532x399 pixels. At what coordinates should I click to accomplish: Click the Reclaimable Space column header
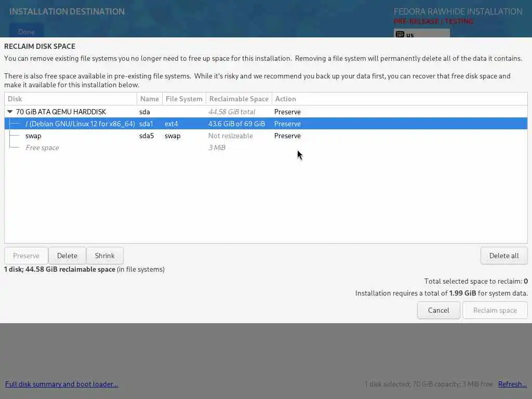pyautogui.click(x=239, y=99)
